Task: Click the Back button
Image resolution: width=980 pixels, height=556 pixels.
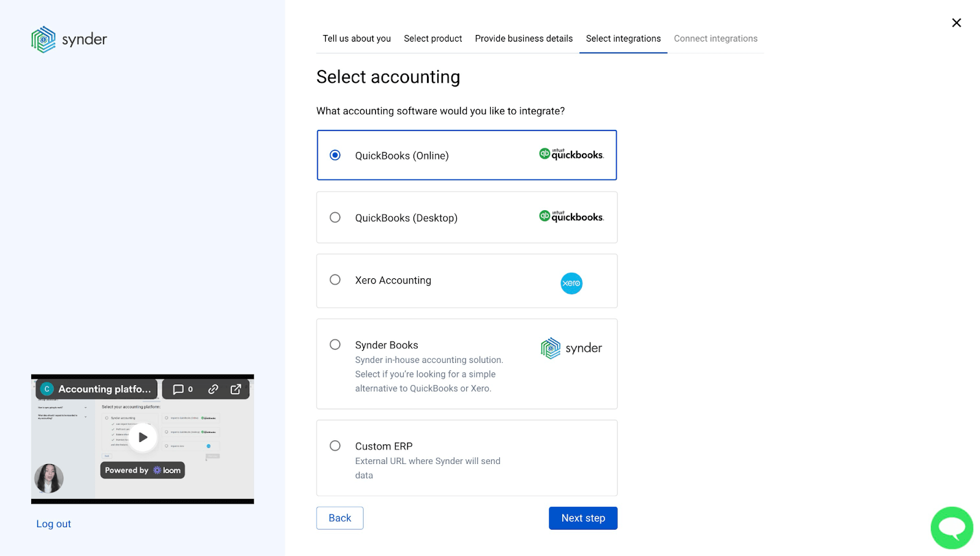Action: 339,518
